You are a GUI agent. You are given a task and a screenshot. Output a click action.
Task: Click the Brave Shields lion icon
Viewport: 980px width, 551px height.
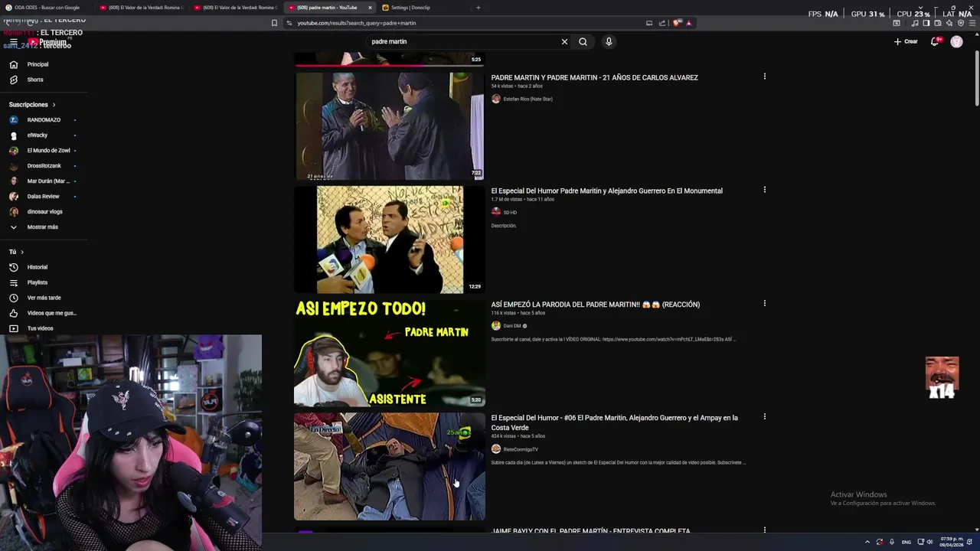(x=677, y=23)
